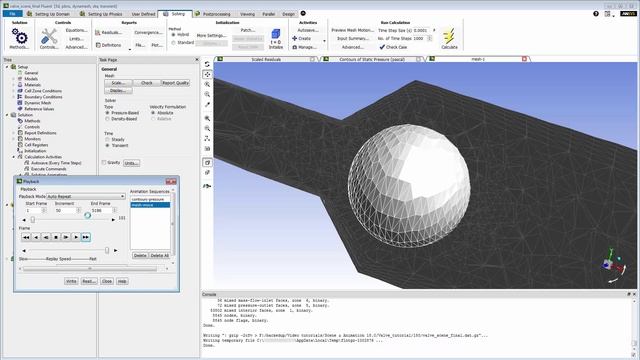Switch to the Postprocessing tab
The width and height of the screenshot is (640, 360).
tap(213, 14)
